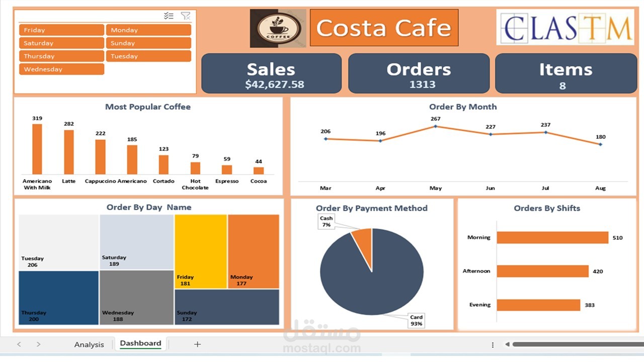This screenshot has height=362, width=644.
Task: Click the "Card 93%" pie data label
Action: 417,321
